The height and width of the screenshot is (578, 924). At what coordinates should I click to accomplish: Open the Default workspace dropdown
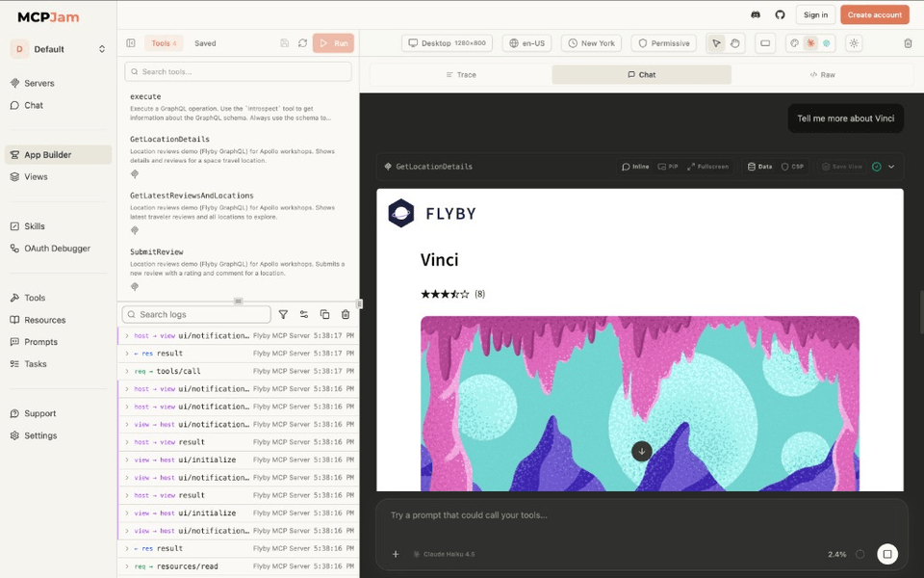click(58, 49)
